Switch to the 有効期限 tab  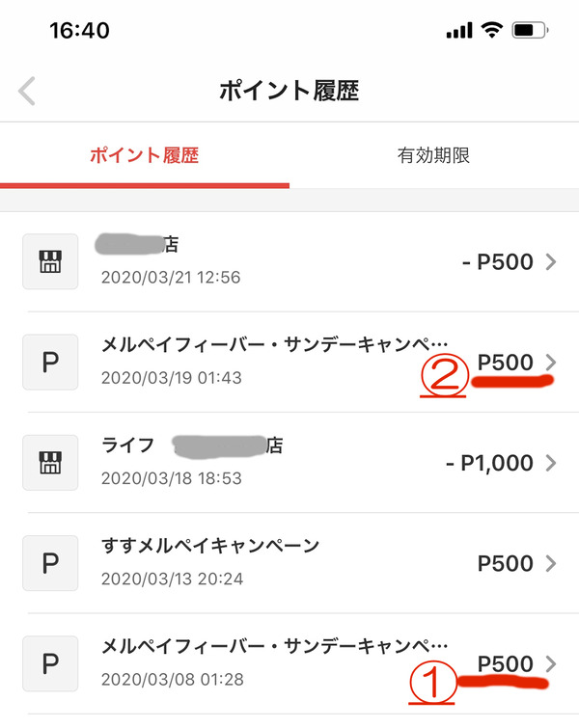434,155
